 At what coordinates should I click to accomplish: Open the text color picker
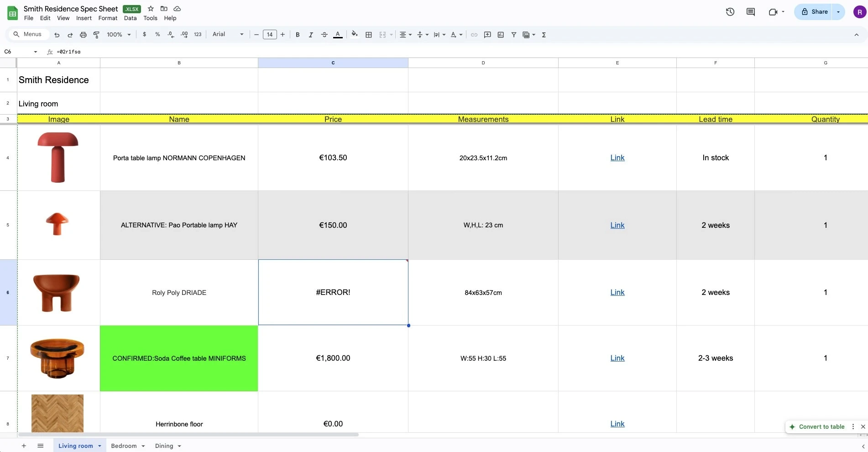coord(338,35)
